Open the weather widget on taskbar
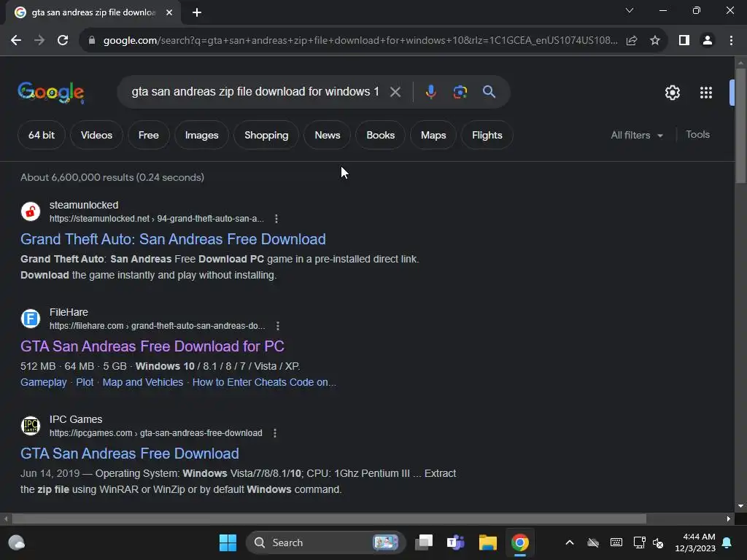This screenshot has height=560, width=747. pyautogui.click(x=17, y=542)
